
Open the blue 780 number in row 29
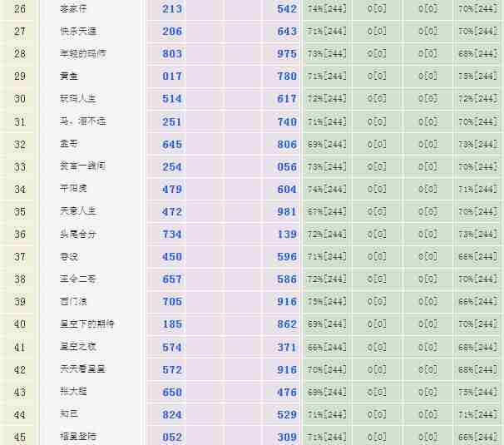pos(287,77)
